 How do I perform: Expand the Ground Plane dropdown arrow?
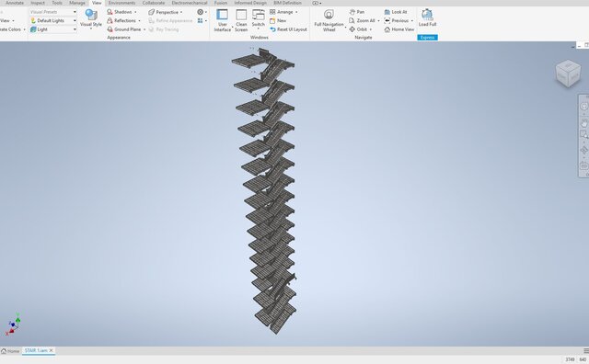144,29
